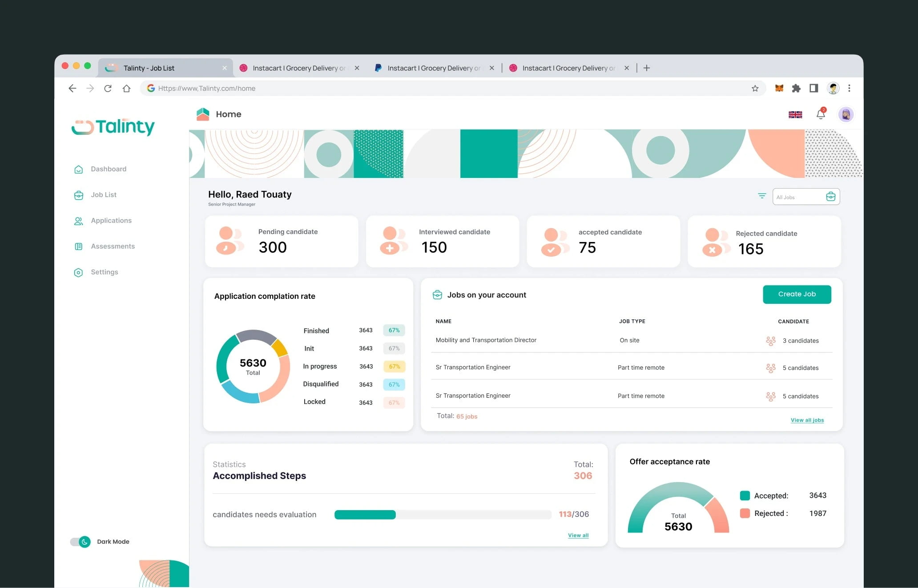Viewport: 918px width, 588px height.
Task: Toggle the browser side panel icon
Action: click(x=813, y=88)
